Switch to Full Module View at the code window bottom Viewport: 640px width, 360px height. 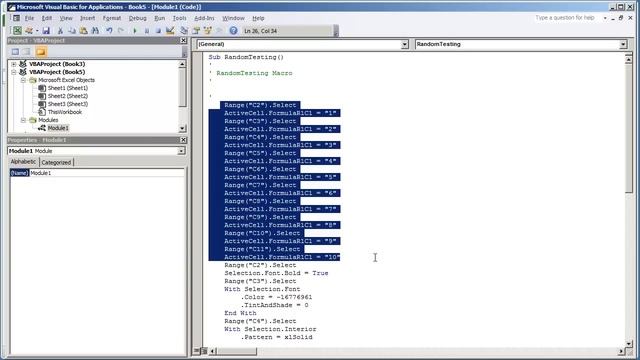(204, 351)
